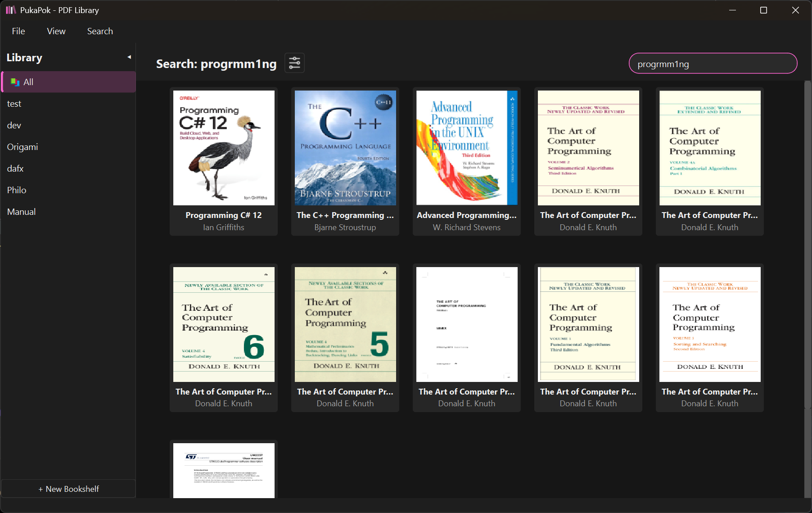This screenshot has height=513, width=812.
Task: Open the search filter settings icon
Action: (x=294, y=63)
